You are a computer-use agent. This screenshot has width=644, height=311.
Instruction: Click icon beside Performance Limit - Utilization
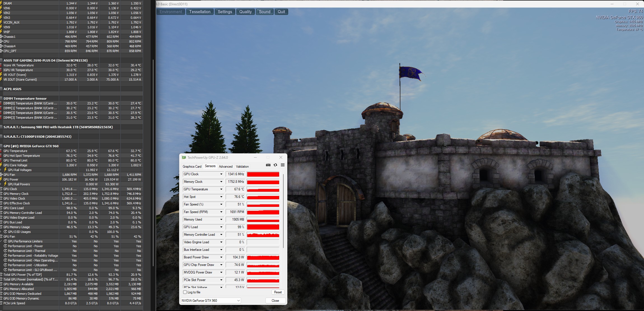5,265
